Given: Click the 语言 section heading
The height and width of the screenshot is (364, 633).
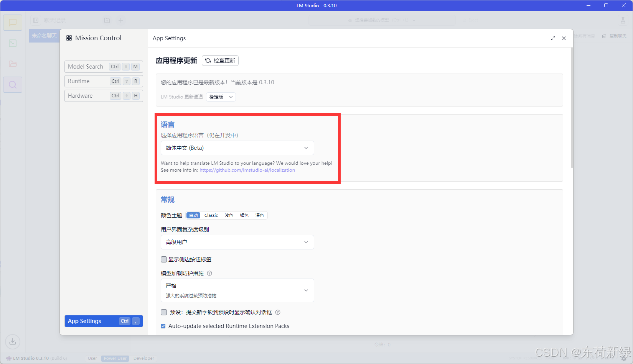Looking at the screenshot, I should 168,125.
